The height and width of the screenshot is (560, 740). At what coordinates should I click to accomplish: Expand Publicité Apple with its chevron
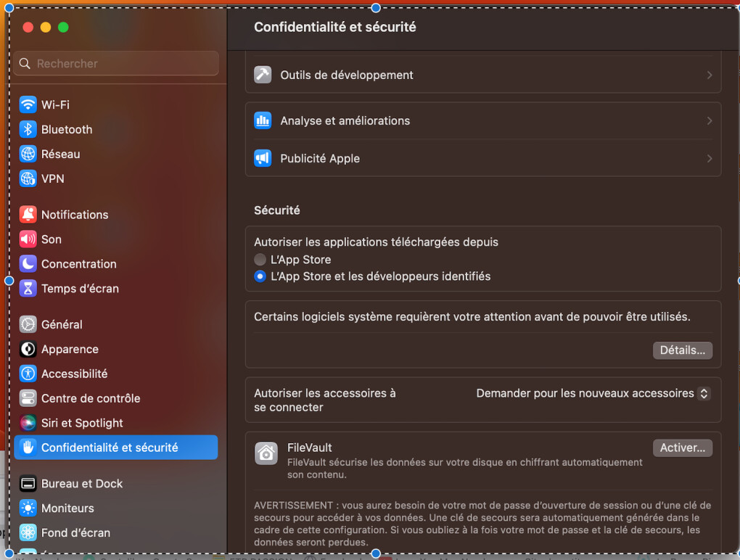[x=710, y=159]
